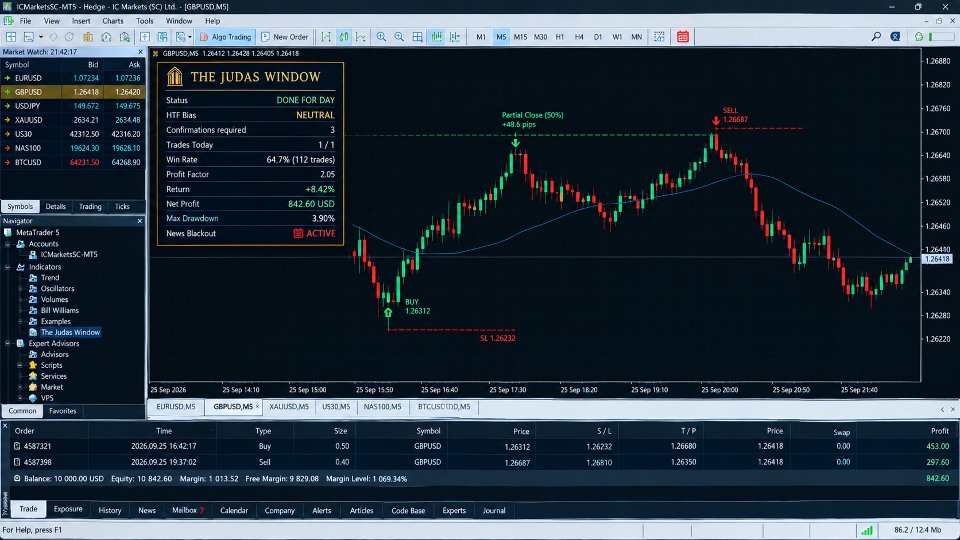The height and width of the screenshot is (540, 960).
Task: Select order 4587398 Sell row
Action: pos(481,462)
